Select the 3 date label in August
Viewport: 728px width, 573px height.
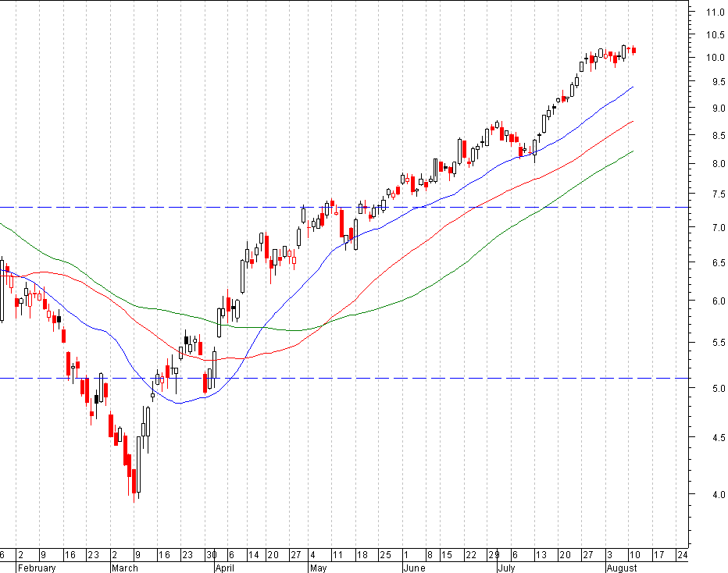609,555
